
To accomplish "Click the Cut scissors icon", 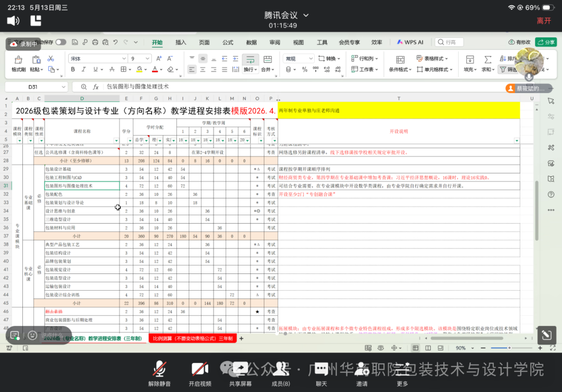I will click(51, 58).
